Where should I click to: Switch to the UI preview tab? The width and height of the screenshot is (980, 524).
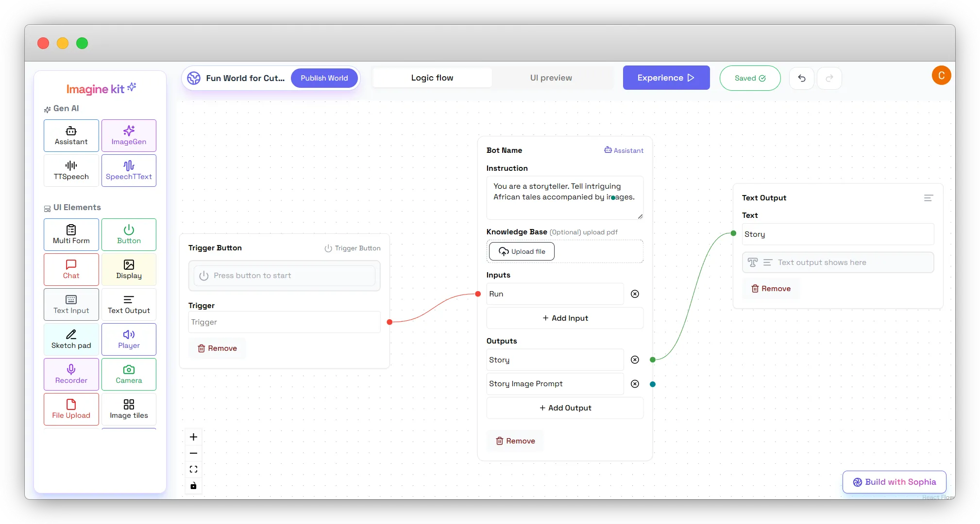click(x=551, y=77)
